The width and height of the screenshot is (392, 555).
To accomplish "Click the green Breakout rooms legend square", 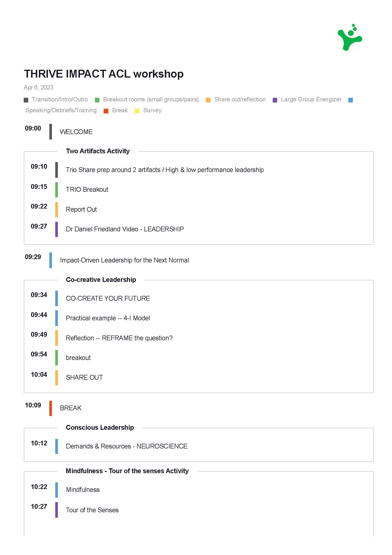I will pos(97,100).
